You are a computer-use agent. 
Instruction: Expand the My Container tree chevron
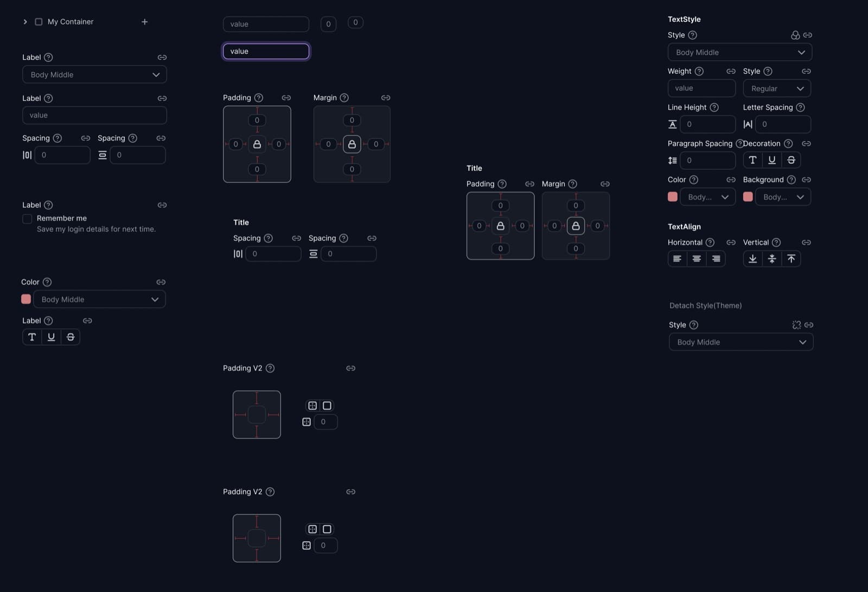coord(25,22)
